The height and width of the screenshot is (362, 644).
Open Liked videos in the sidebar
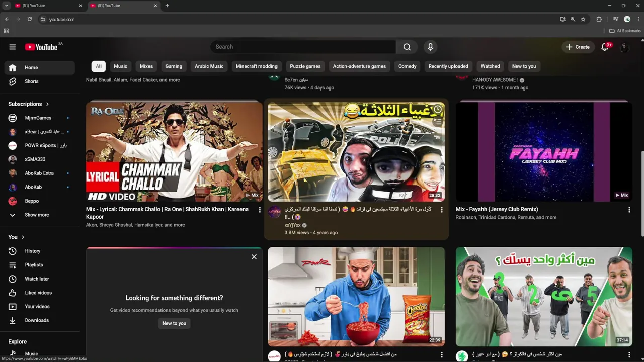coord(39,293)
